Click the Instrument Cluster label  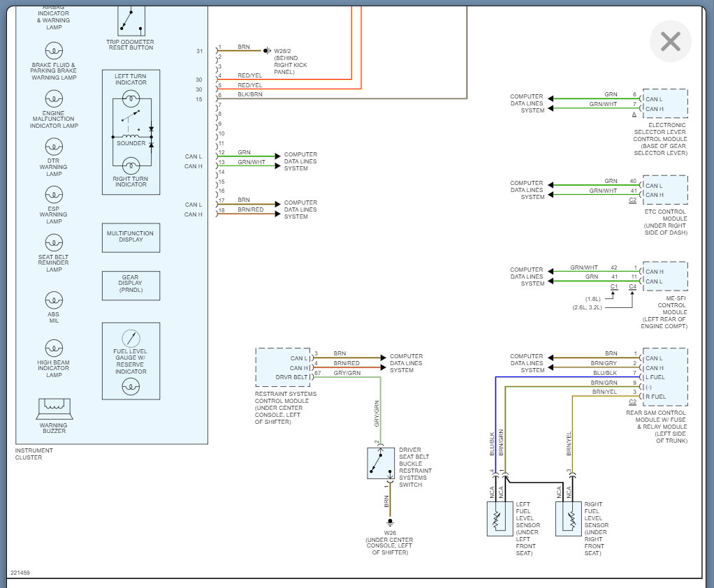coord(34,454)
